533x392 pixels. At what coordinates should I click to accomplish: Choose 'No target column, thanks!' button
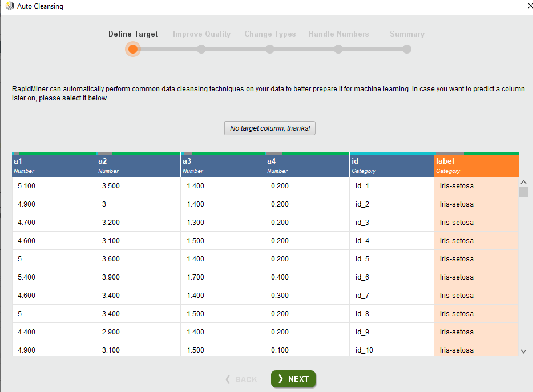coord(270,128)
